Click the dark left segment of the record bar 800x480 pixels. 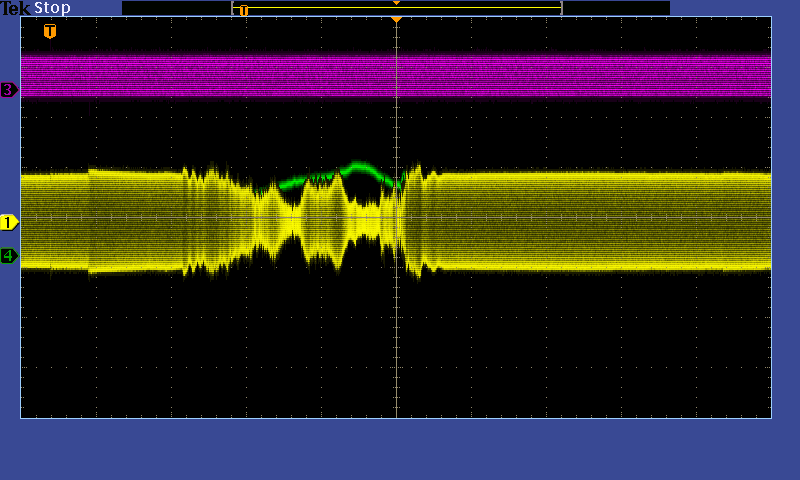(x=176, y=8)
